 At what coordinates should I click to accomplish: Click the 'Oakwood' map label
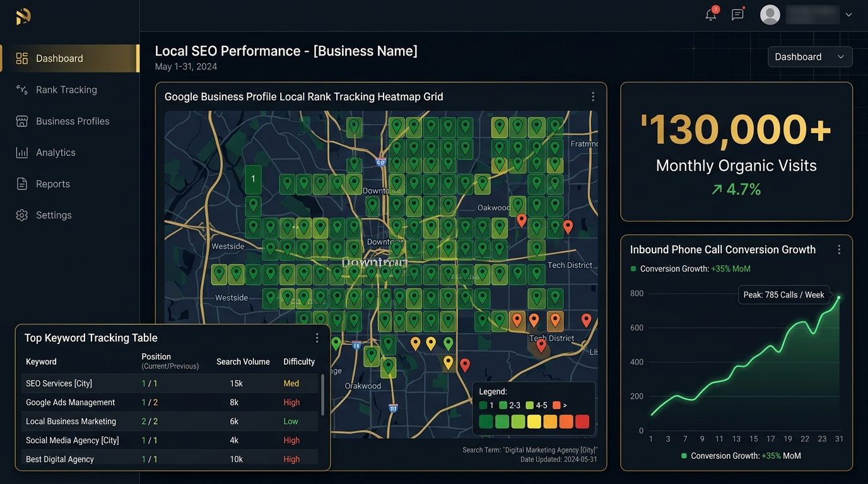tap(494, 207)
